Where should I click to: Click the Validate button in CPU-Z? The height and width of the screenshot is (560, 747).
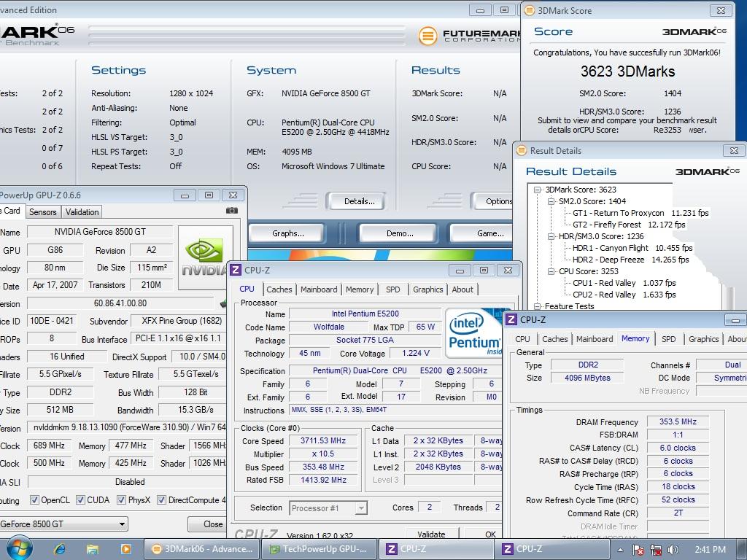pos(432,534)
